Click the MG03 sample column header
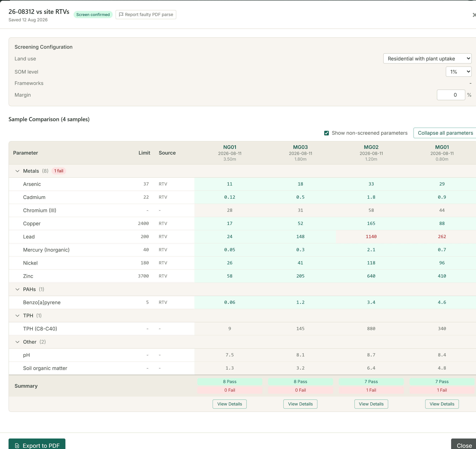Image resolution: width=476 pixels, height=449 pixels. point(300,153)
